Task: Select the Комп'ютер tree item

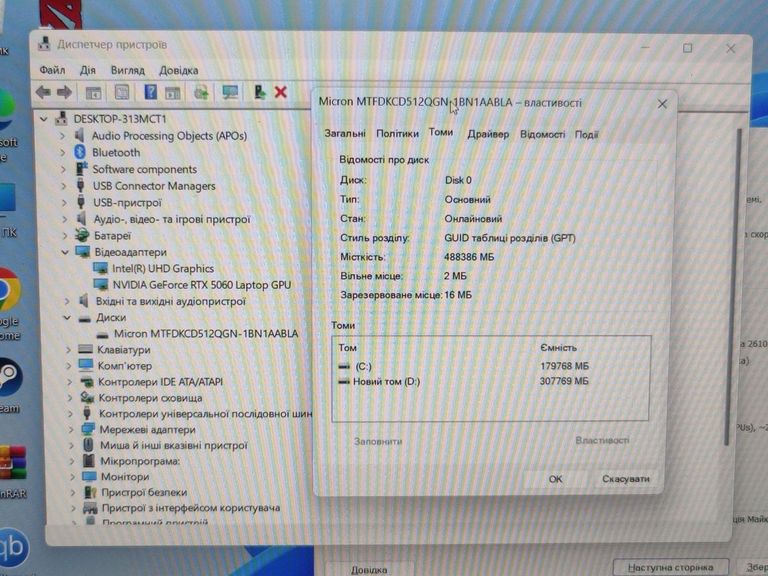Action: tap(124, 366)
